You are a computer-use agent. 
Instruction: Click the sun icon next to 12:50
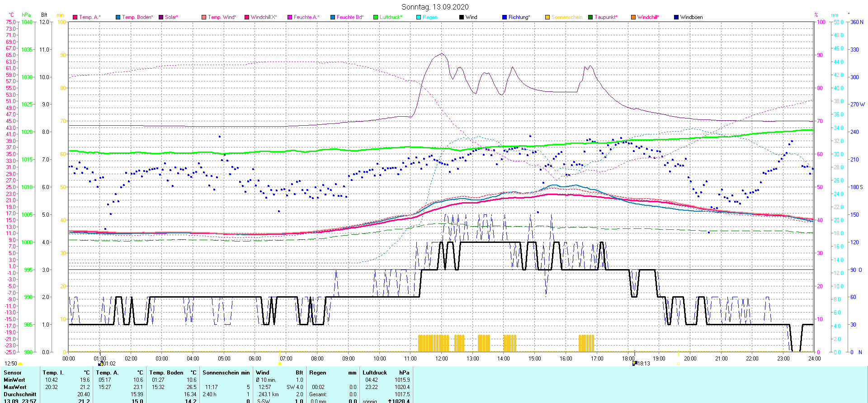coord(20,364)
